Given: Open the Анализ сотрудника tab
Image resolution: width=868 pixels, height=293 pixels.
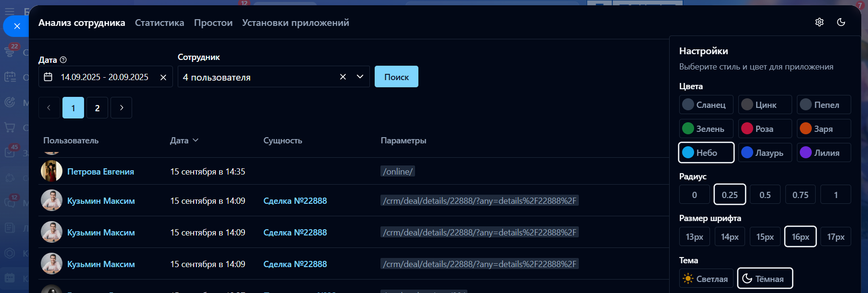Looking at the screenshot, I should coord(82,23).
